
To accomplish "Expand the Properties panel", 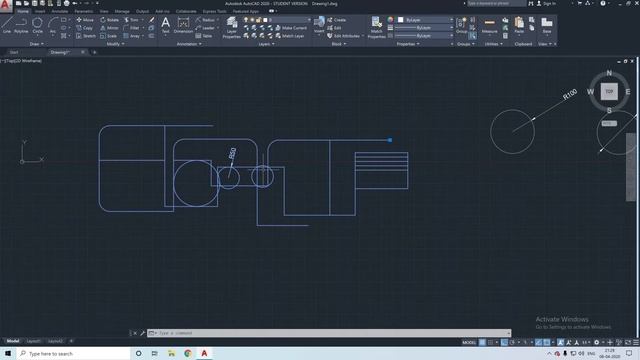I will [x=408, y=44].
